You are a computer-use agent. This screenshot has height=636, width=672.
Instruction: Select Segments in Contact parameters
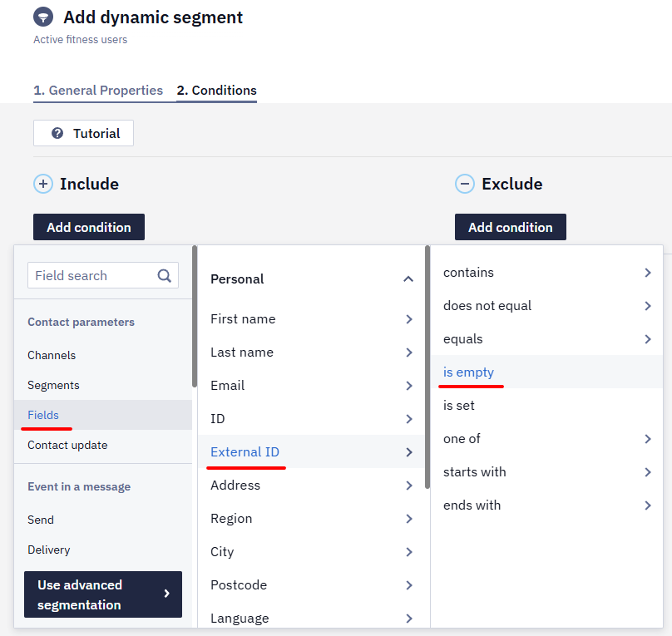pos(103,385)
